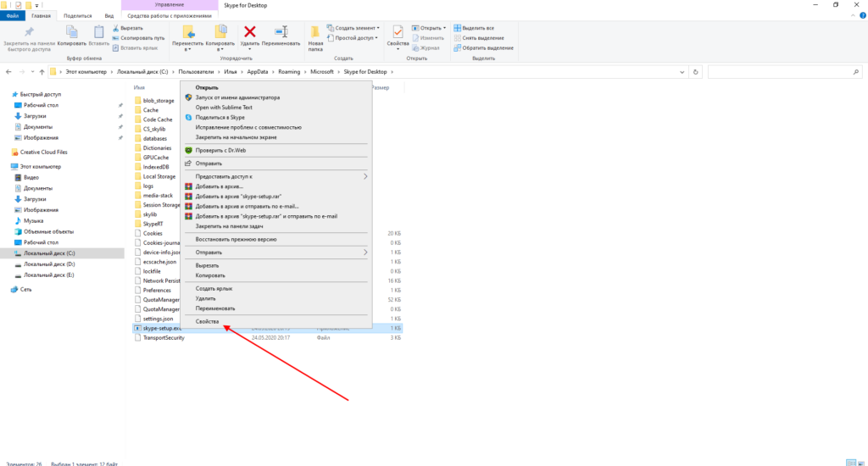Go back with the back arrow
Screen dimensions: 868x466
click(8, 72)
